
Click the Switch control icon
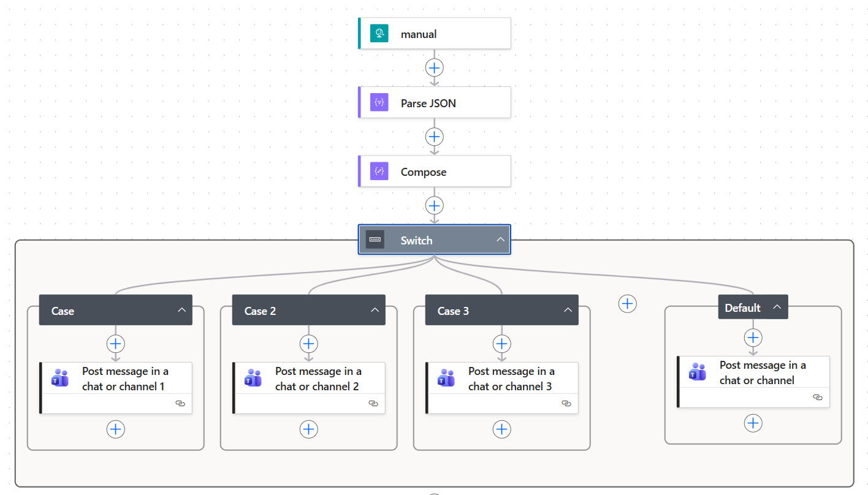click(x=375, y=240)
